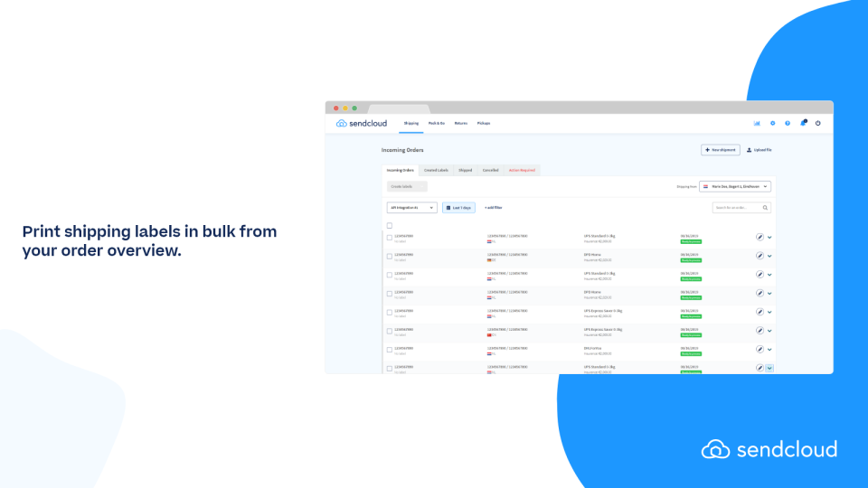Edit the DHL ForYou order with pencil icon
The width and height of the screenshot is (868, 488).
pos(759,349)
